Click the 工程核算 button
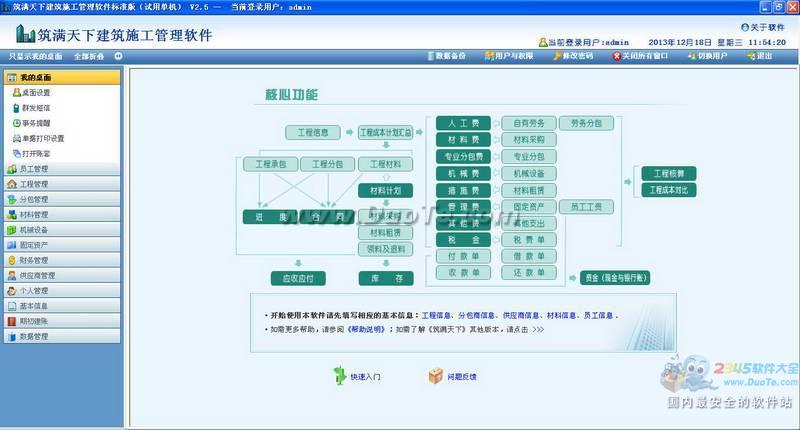The height and width of the screenshot is (430, 800). [x=669, y=173]
